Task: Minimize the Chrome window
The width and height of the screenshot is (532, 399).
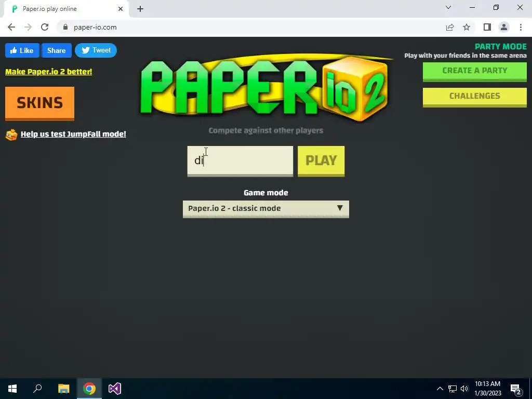Action: point(472,7)
